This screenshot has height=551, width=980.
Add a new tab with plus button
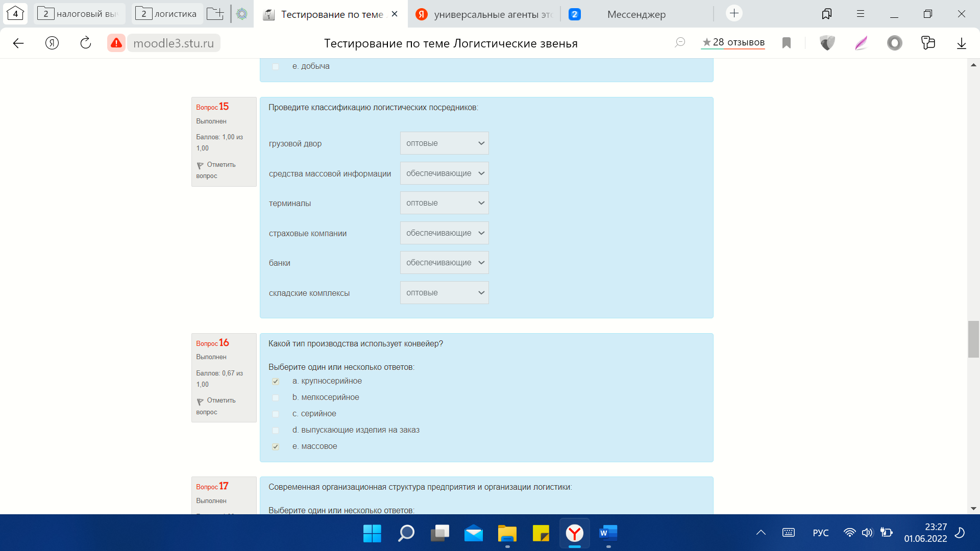click(734, 13)
